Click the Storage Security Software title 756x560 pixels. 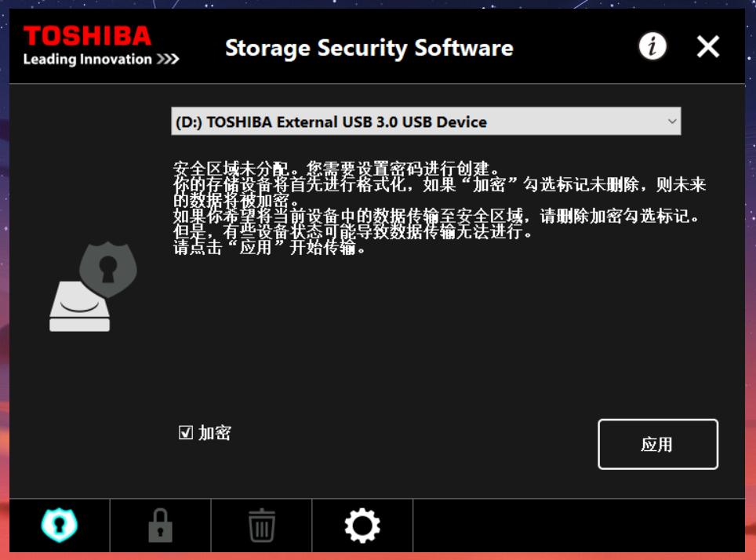369,49
